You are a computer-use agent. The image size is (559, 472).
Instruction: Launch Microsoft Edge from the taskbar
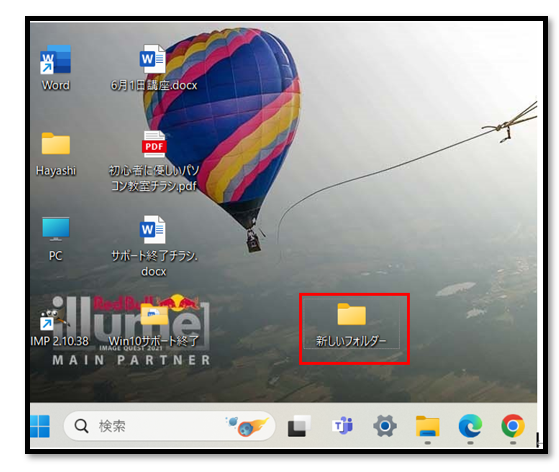pyautogui.click(x=470, y=426)
